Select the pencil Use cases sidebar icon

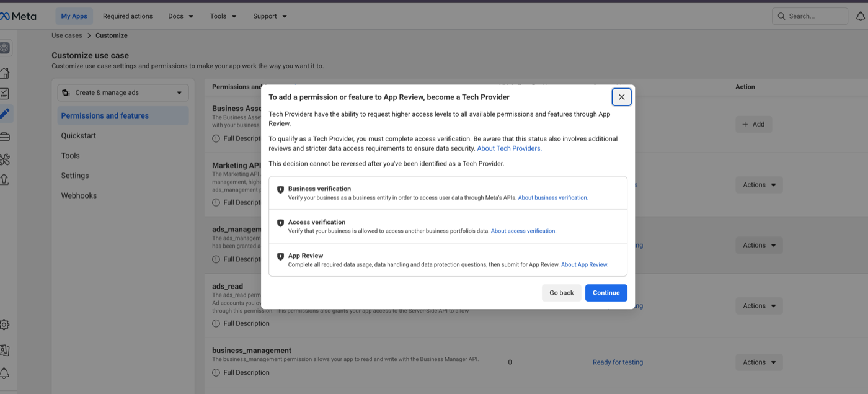pos(4,114)
